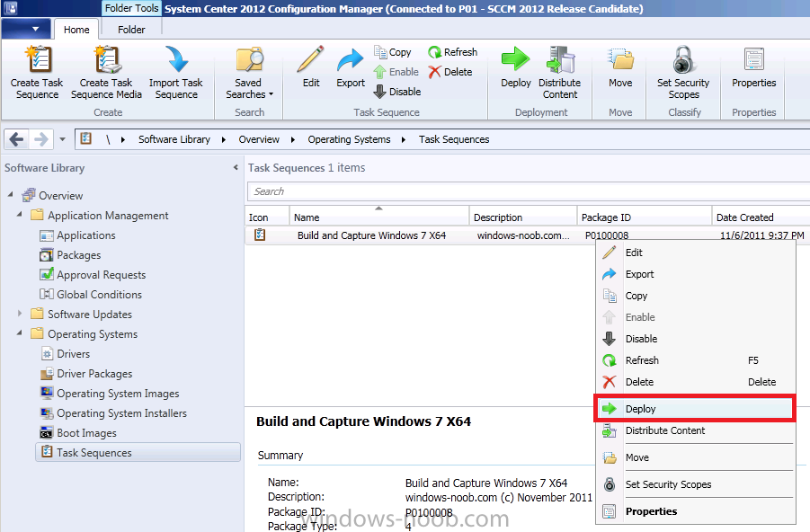Viewport: 810px width, 532px height.
Task: Collapse the Overview tree node
Action: 10,195
